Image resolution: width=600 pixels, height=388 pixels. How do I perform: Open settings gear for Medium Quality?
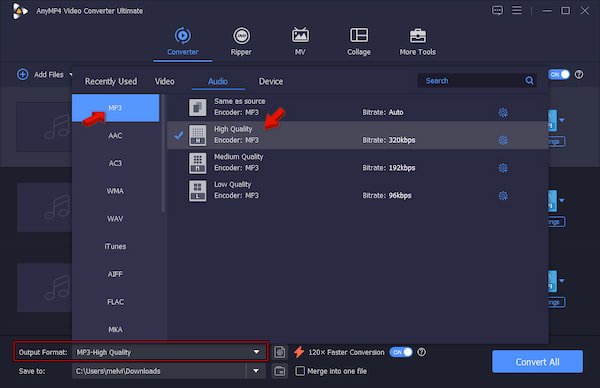503,168
